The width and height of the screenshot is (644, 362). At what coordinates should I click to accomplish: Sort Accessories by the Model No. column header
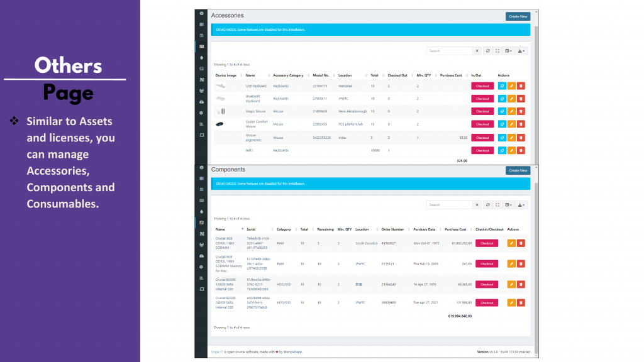coord(321,75)
